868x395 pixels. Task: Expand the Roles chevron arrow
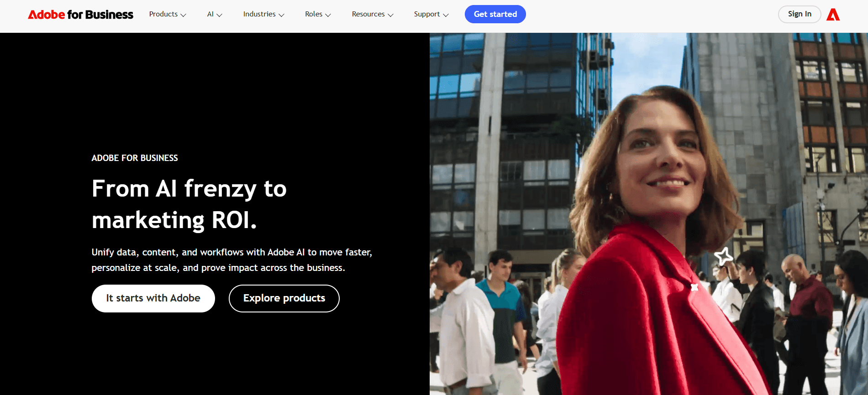(328, 15)
